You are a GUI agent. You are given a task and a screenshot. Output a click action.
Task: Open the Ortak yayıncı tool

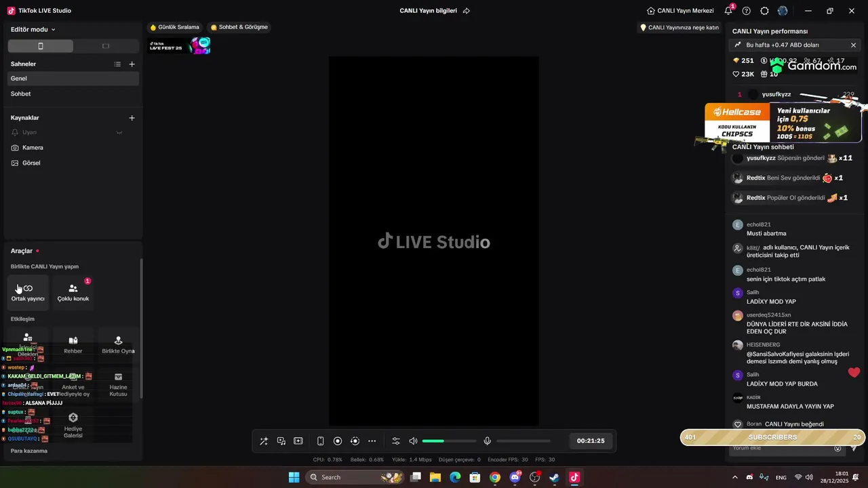pos(28,293)
